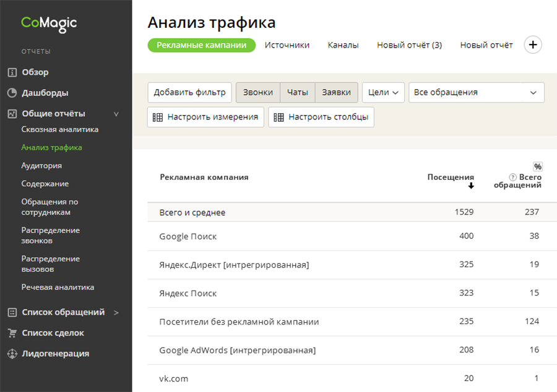This screenshot has height=392, width=557.
Task: Toggle the Заявки filter button
Action: pyautogui.click(x=336, y=93)
